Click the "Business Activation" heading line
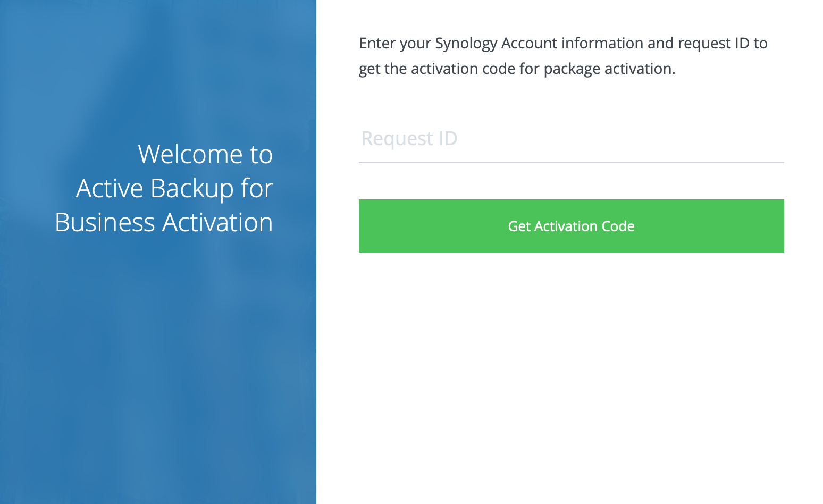The width and height of the screenshot is (823, 504). (164, 222)
